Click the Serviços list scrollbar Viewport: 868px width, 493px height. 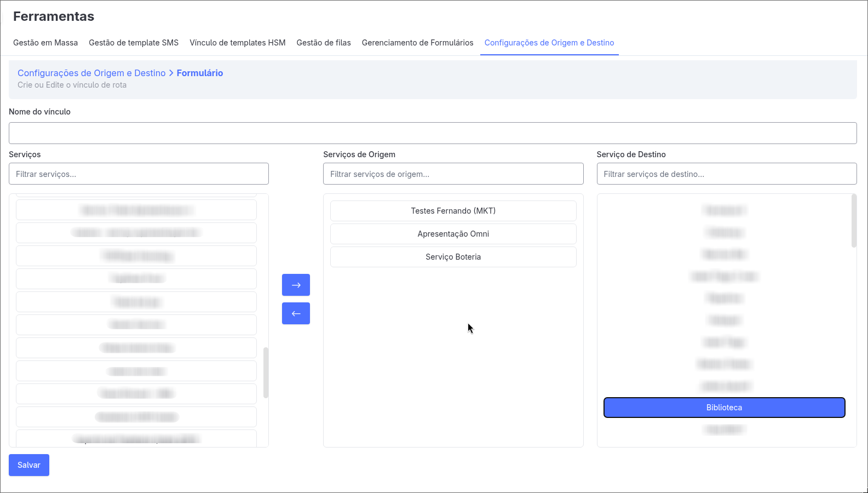pos(266,372)
